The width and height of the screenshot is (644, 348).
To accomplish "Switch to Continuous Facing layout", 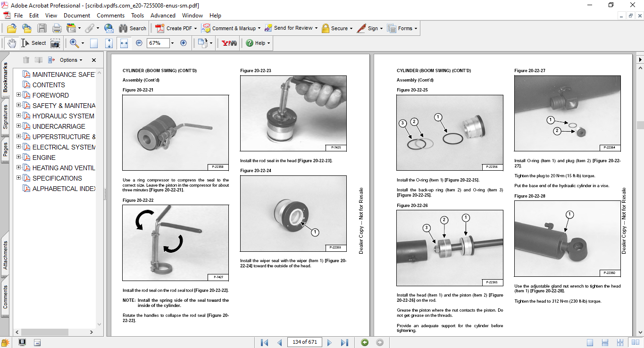I will [620, 342].
